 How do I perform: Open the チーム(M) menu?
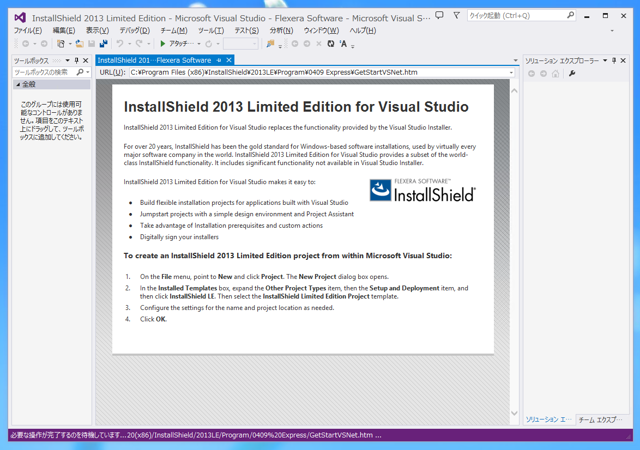[174, 30]
